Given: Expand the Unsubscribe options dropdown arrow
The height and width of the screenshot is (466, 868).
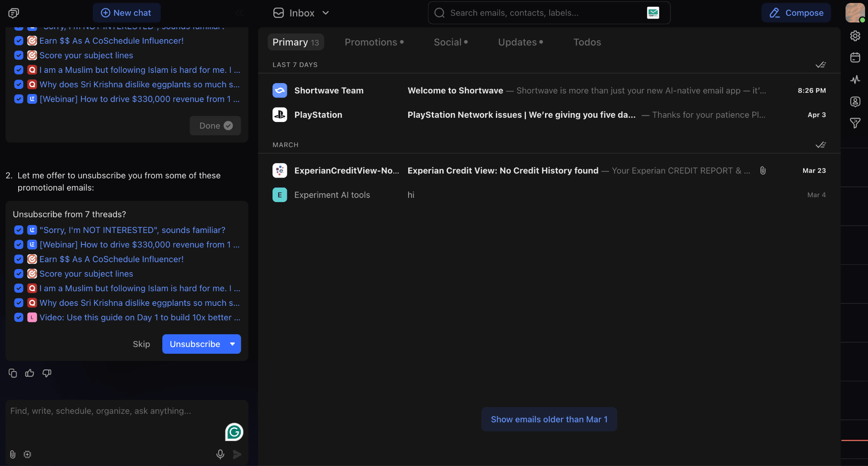Looking at the screenshot, I should tap(233, 344).
